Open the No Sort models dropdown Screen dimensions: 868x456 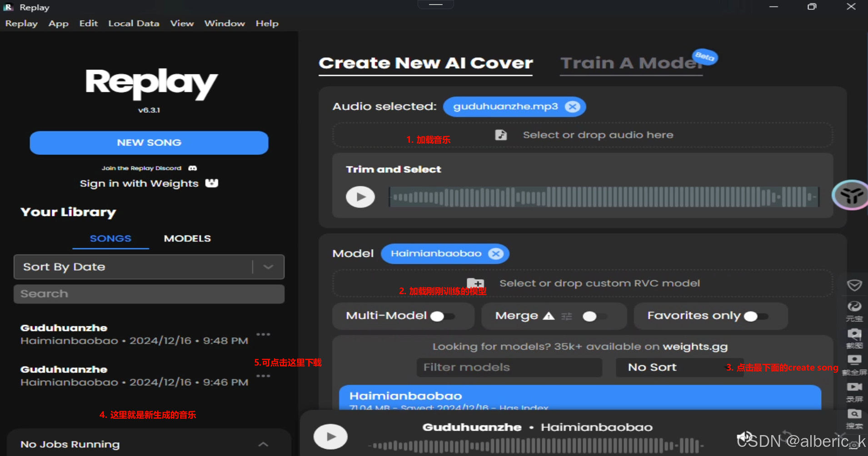(680, 367)
